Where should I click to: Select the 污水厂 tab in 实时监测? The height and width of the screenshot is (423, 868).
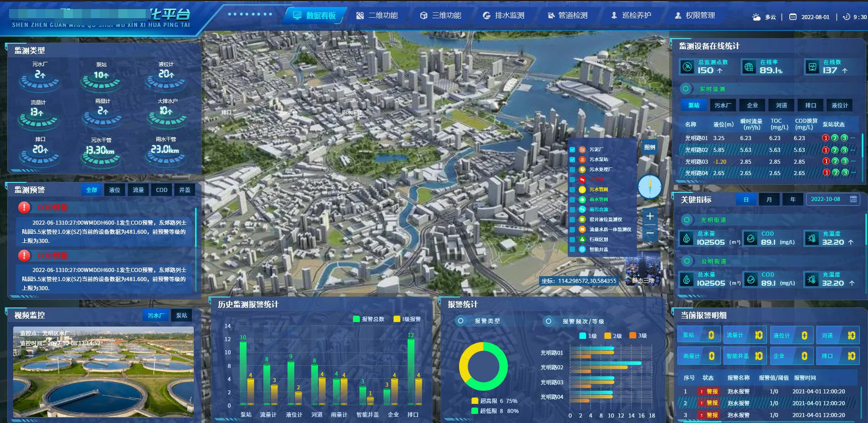click(x=722, y=106)
